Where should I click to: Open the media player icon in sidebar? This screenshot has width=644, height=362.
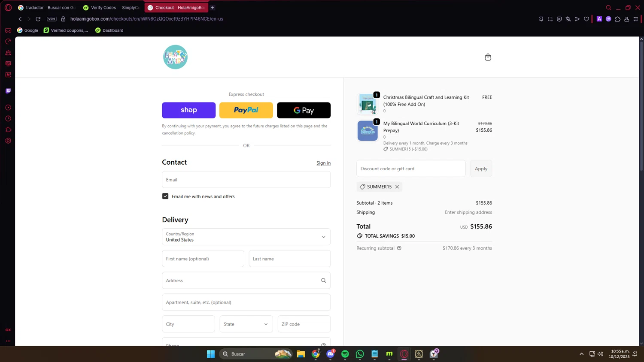click(8, 108)
